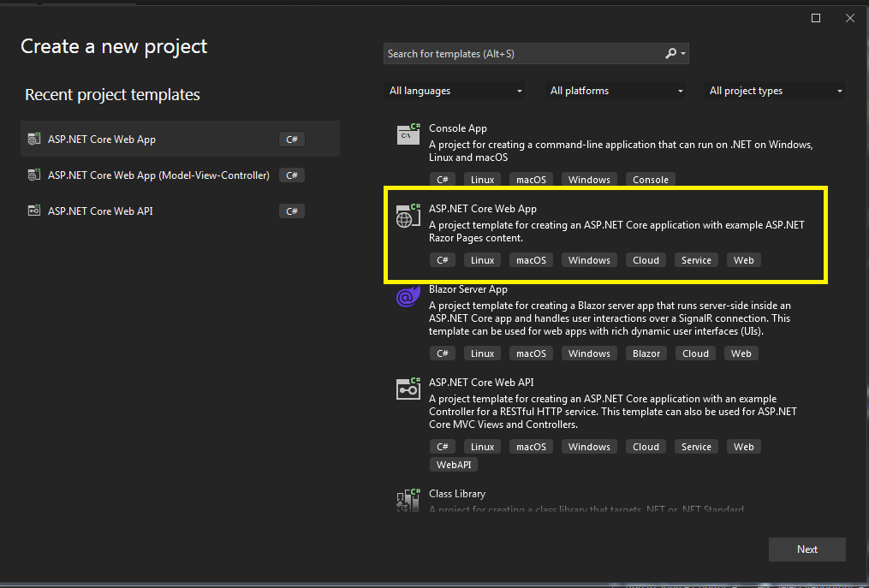Click the Service tag under ASP.NET Core Web API

click(695, 446)
